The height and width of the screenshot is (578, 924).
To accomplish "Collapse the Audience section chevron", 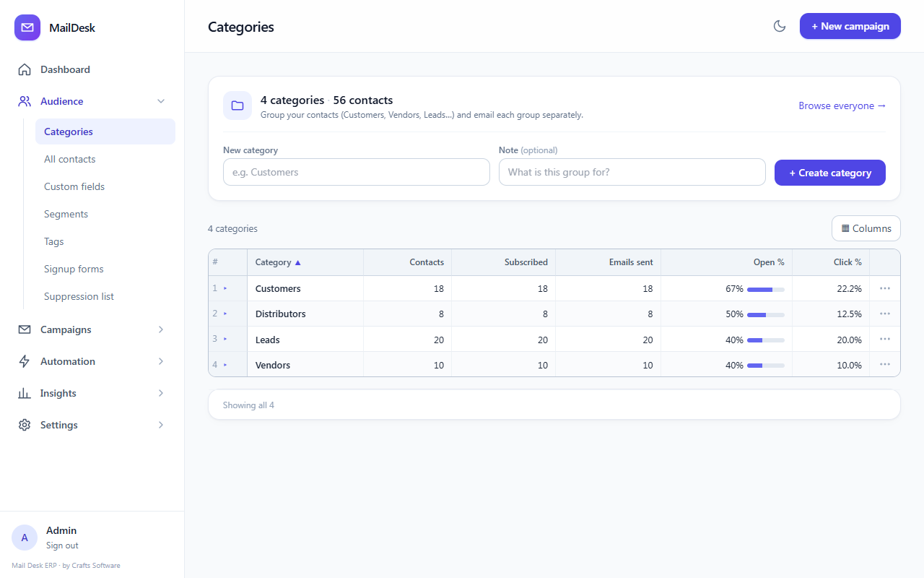I will (161, 101).
